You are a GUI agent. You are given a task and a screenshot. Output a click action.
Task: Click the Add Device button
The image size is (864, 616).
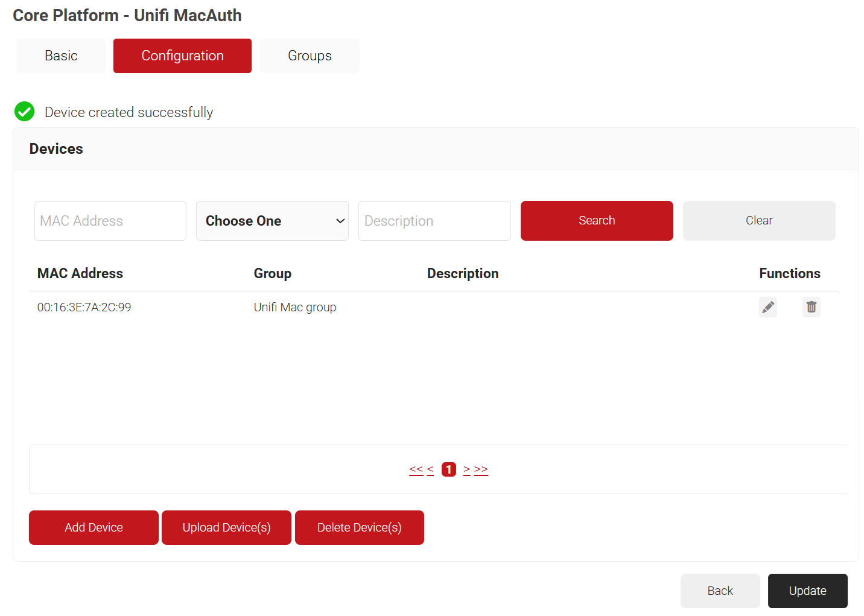94,527
